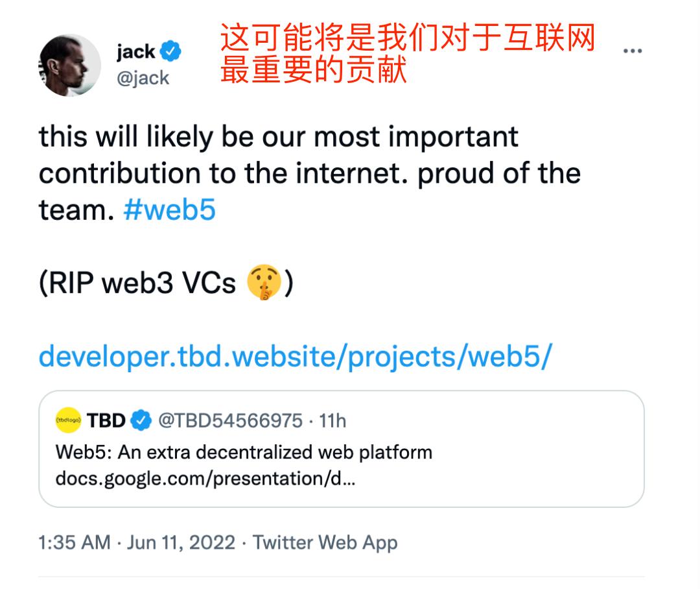Viewport: 700px width, 589px height.
Task: Click the blue verified badge beside jack
Action: pos(171,51)
